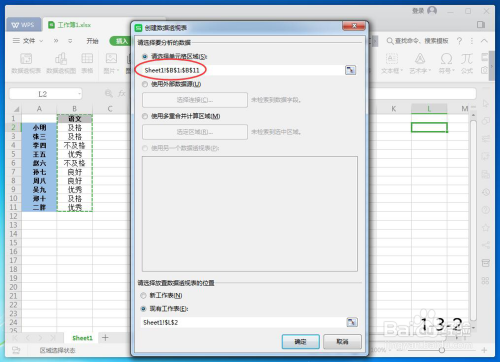The image size is (500, 362).
Task: Click the 查找命令、搜索模板 search box
Action: pyautogui.click(x=417, y=41)
